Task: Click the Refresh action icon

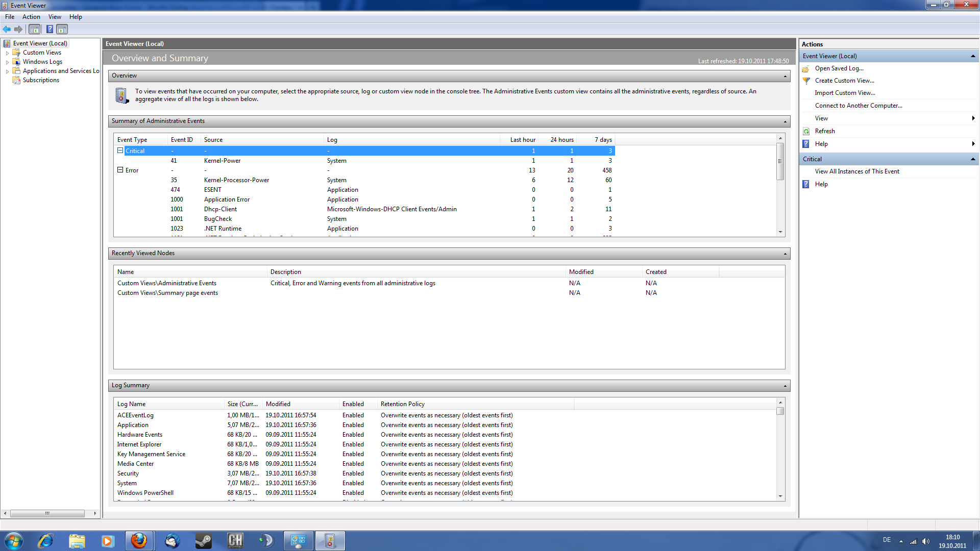Action: coord(806,131)
